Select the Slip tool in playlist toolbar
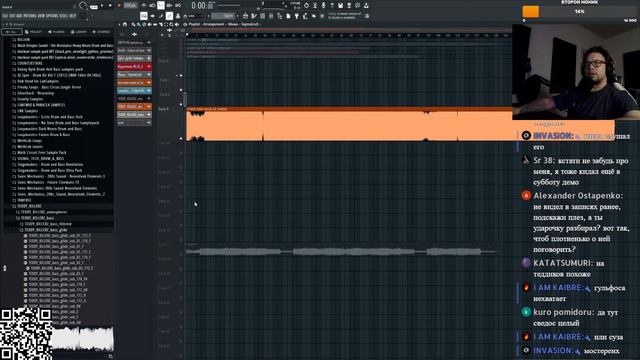The width and height of the screenshot is (640, 360). click(155, 24)
